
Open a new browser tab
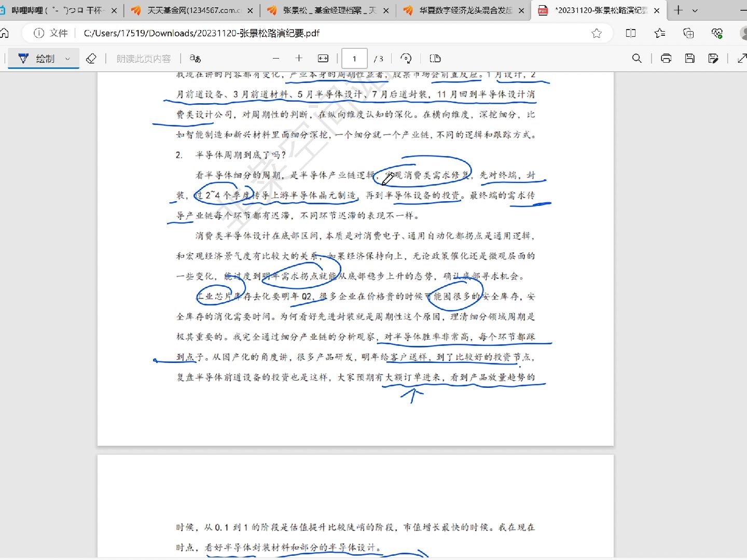[x=678, y=10]
